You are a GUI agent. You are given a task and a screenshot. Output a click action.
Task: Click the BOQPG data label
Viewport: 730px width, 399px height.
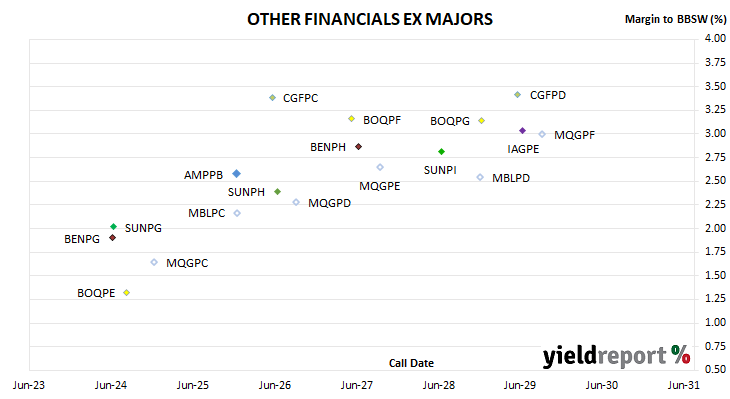coord(450,121)
